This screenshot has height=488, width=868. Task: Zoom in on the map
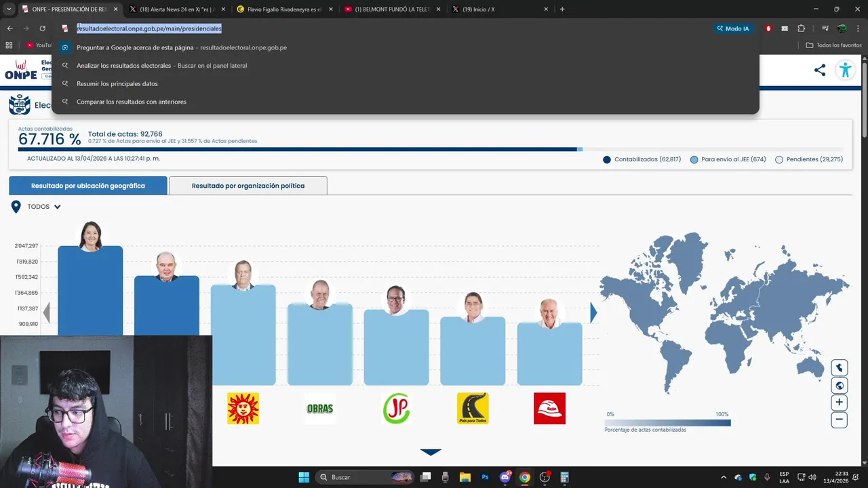840,403
